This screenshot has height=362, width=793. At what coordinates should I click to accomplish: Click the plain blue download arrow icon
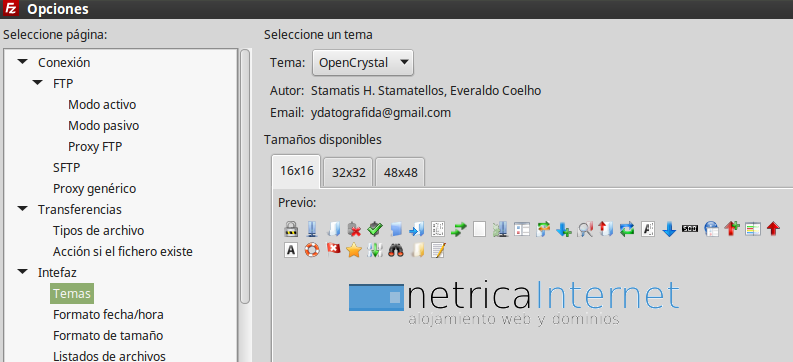[x=669, y=230]
